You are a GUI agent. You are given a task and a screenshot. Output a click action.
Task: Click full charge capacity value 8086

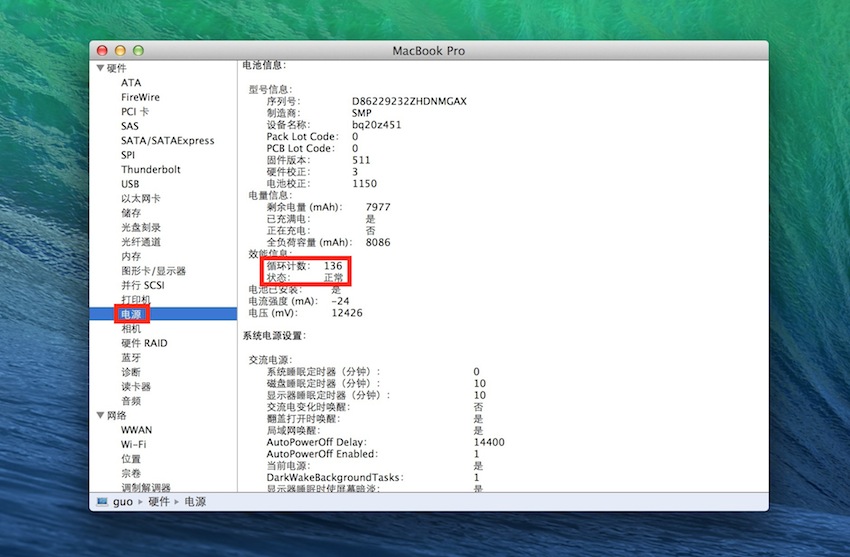click(378, 242)
